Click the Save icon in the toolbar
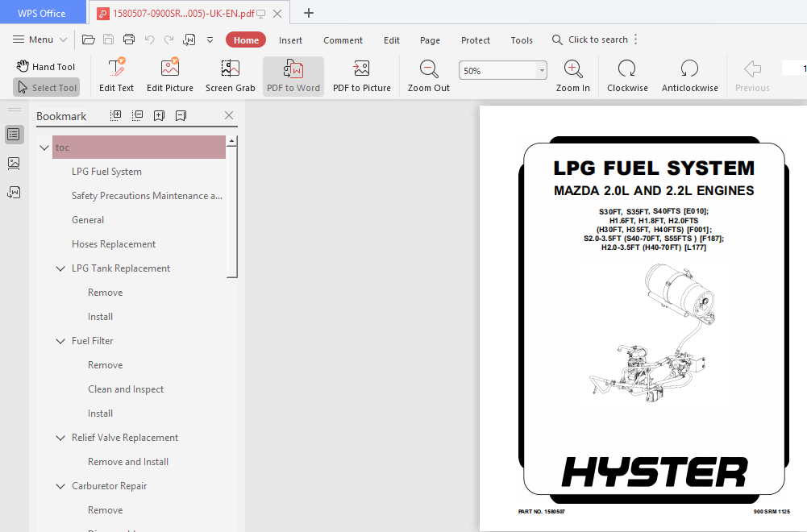 (109, 39)
